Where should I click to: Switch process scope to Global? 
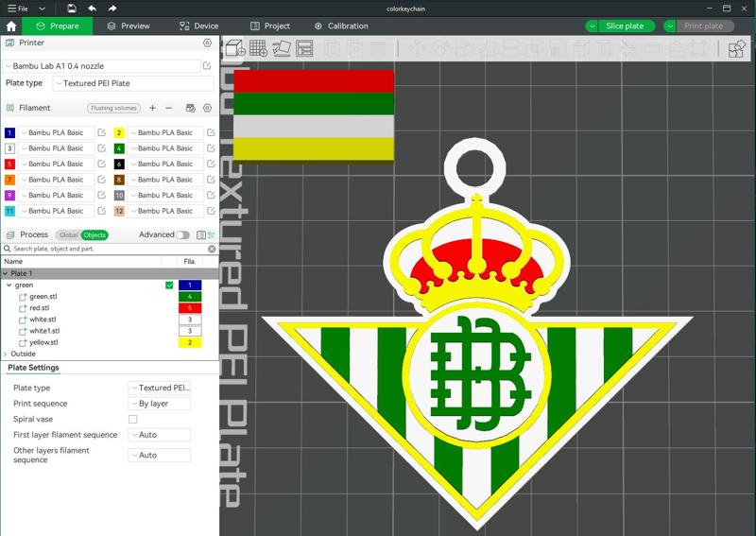pos(68,235)
